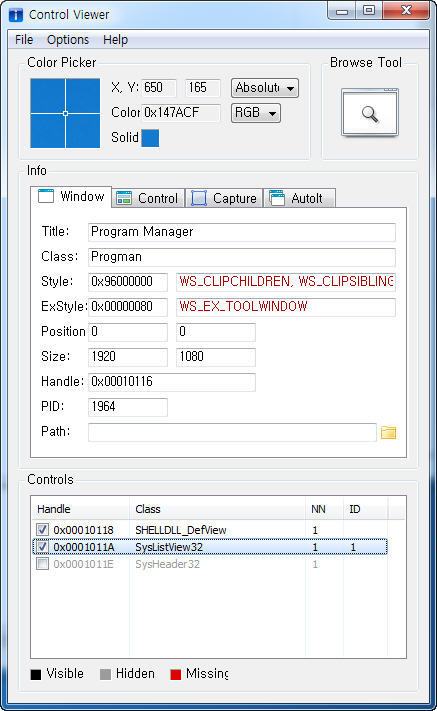Click the PID field 1964
This screenshot has width=437, height=711.
coord(128,406)
